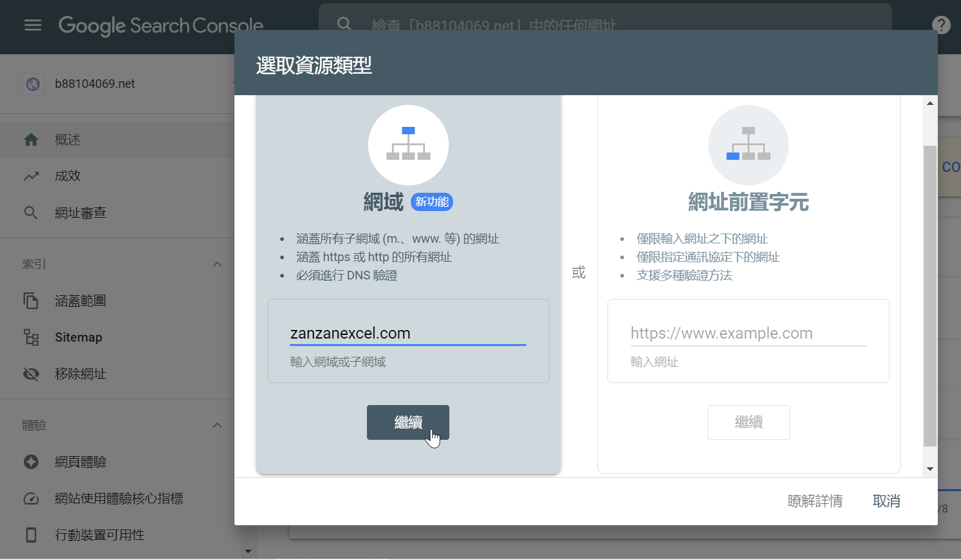Click the 成效 trend line icon
The height and width of the screenshot is (560, 961).
coord(31,176)
